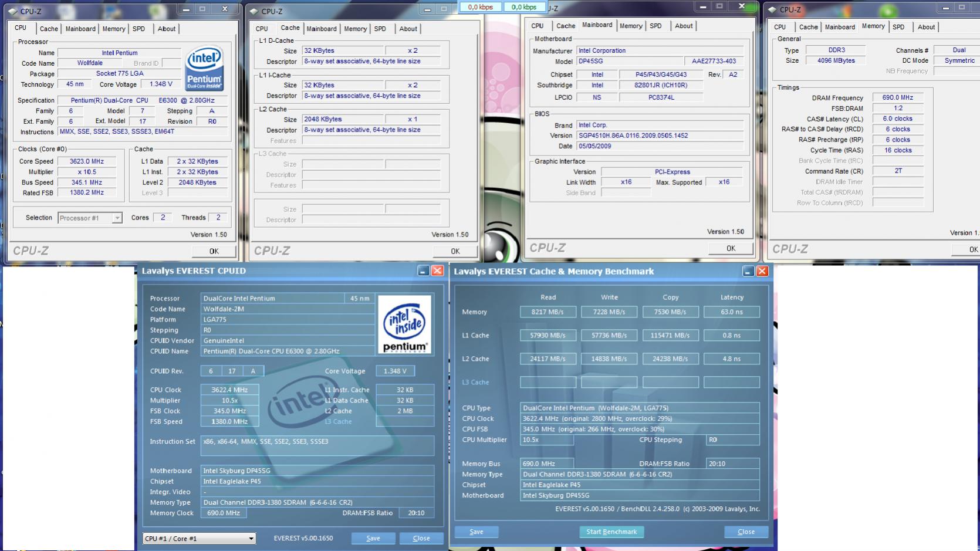The width and height of the screenshot is (980, 551).
Task: Click the Memory Read 8217 MB/s result box
Action: pos(548,312)
